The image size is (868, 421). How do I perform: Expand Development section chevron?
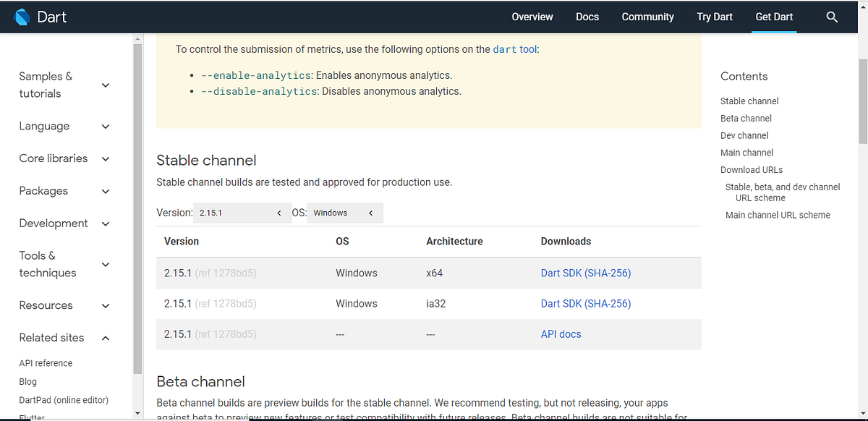coord(106,224)
